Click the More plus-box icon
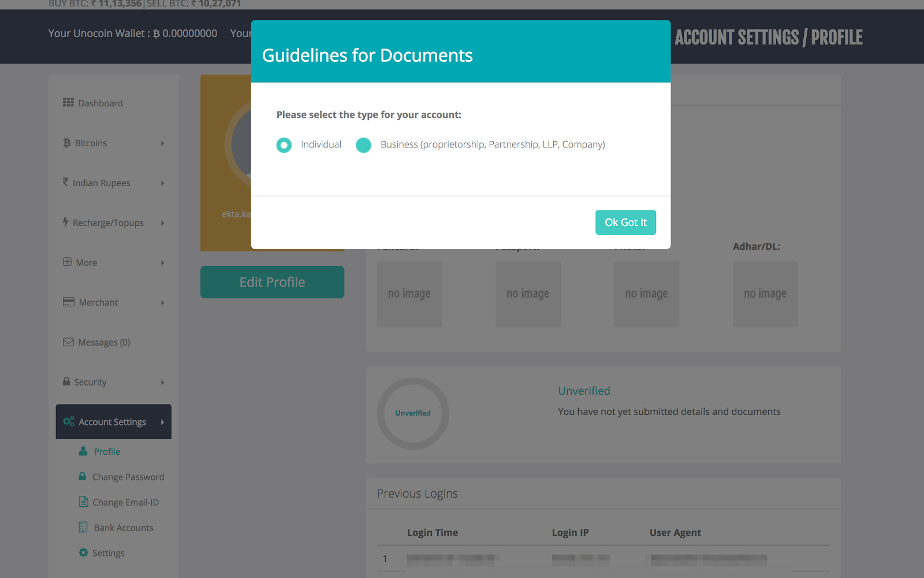 68,262
